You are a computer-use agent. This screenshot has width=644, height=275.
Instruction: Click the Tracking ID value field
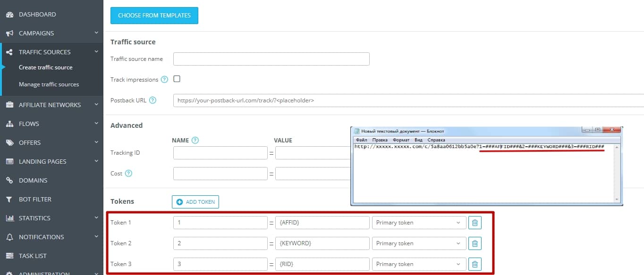(313, 153)
